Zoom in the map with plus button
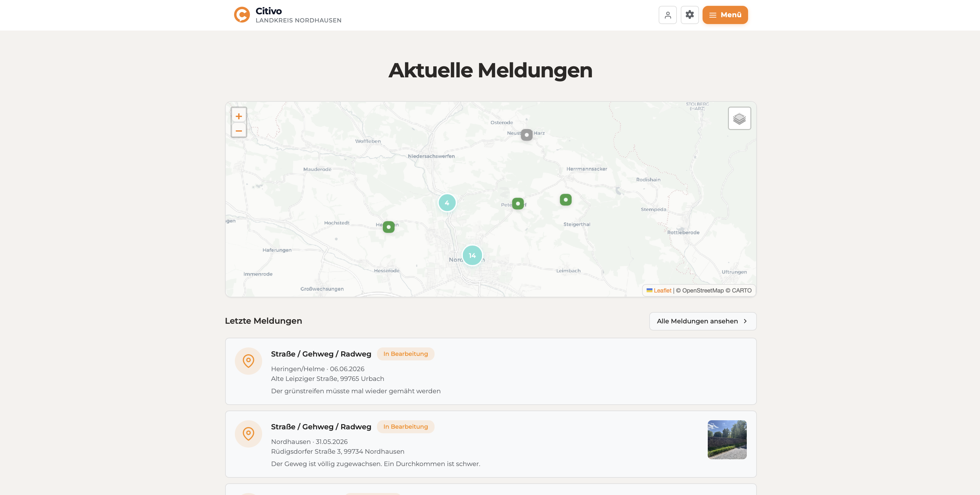The width and height of the screenshot is (980, 495). pos(239,116)
